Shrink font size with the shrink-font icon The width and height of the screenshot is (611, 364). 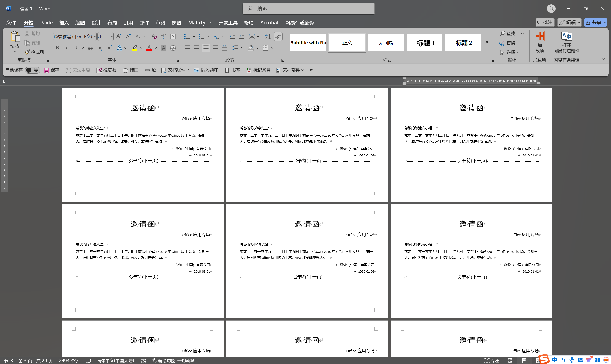point(128,36)
